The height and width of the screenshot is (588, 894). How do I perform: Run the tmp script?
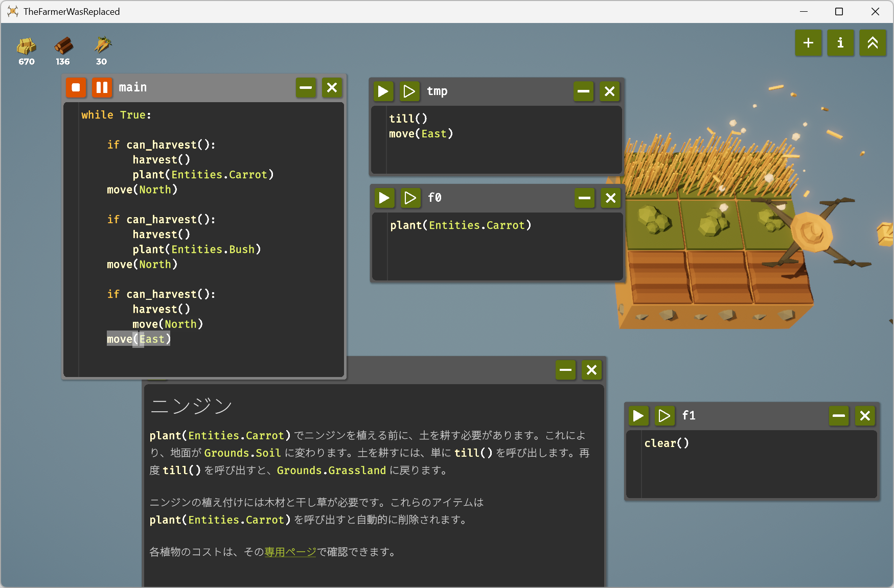pyautogui.click(x=383, y=91)
